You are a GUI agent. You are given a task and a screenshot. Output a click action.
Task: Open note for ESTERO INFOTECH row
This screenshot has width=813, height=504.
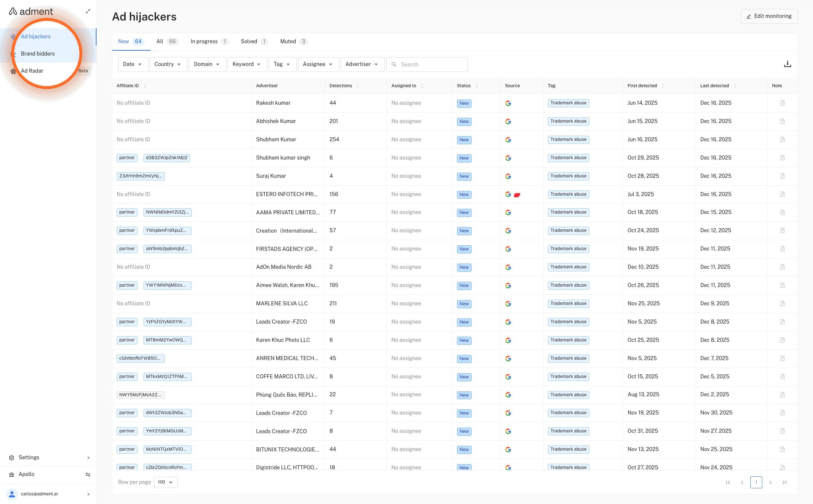tap(782, 195)
